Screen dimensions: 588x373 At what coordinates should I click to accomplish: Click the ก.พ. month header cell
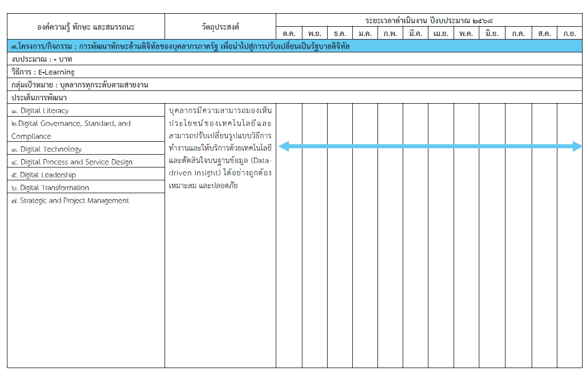[x=390, y=34]
